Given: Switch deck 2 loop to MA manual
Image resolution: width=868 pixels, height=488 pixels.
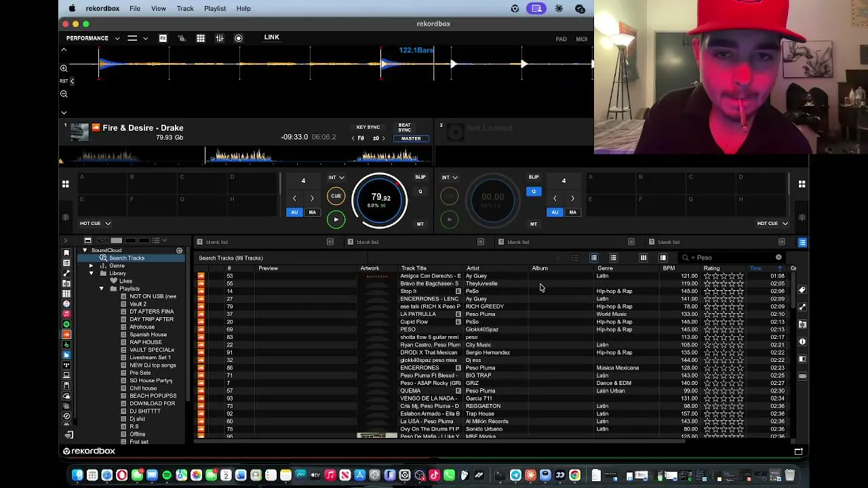Looking at the screenshot, I should pos(572,212).
